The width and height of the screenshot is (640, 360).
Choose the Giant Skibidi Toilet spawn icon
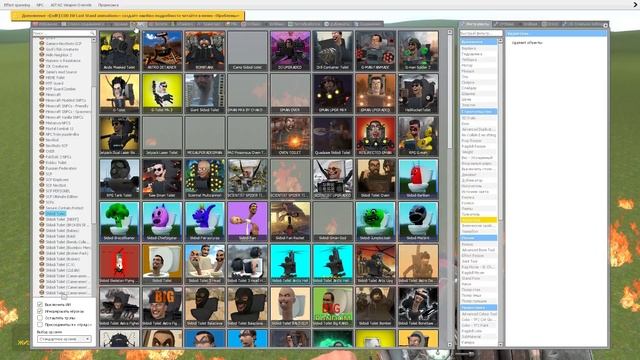click(204, 93)
